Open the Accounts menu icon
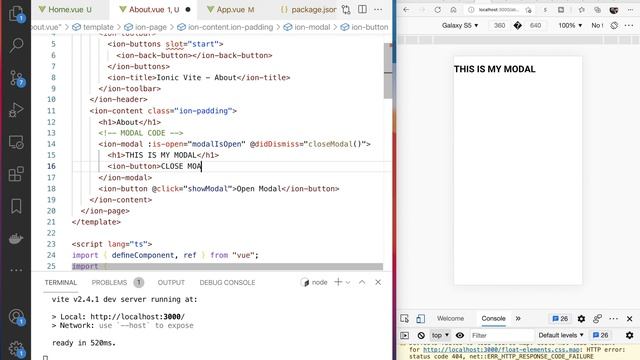Viewport: 640px width, 360px height. click(x=16, y=317)
